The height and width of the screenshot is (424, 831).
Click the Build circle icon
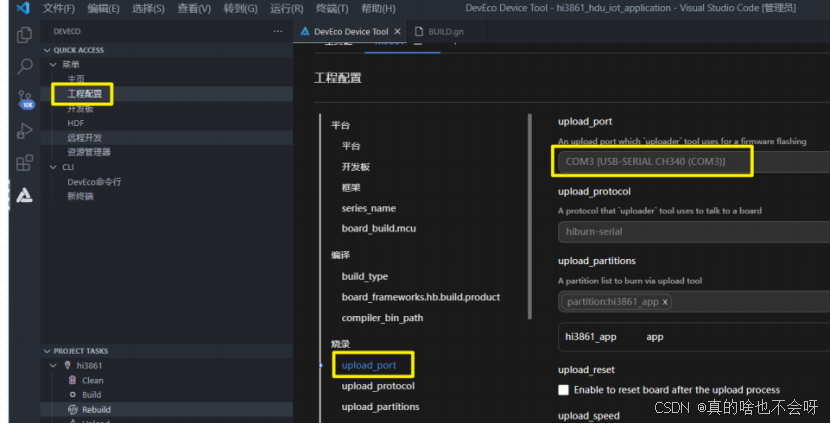(73, 394)
